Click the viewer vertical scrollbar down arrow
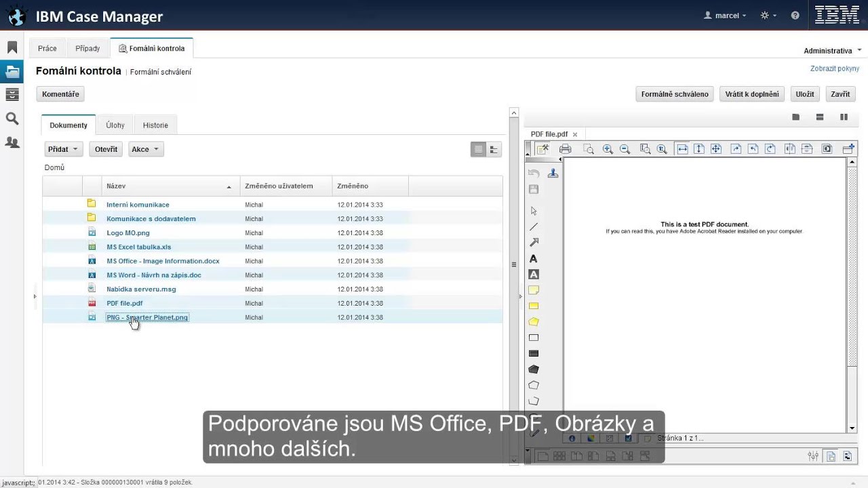The image size is (868, 488). point(852,428)
